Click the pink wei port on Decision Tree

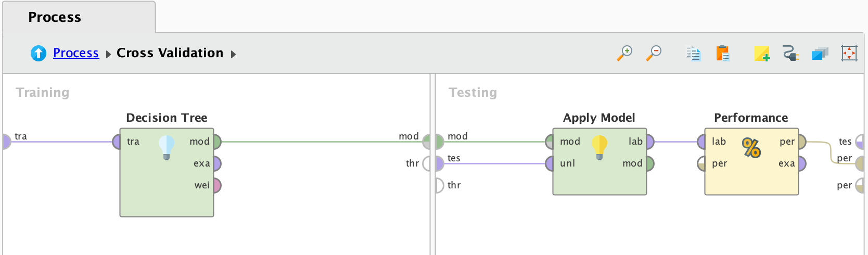tap(217, 185)
